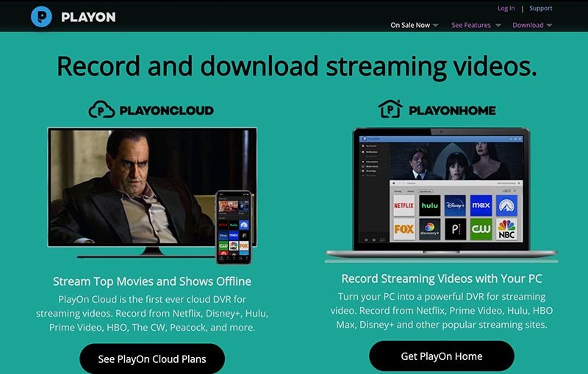Click 'Stream Top Movies and Shows Offline' heading
Viewport: 588px width, 374px height.
[x=152, y=281]
